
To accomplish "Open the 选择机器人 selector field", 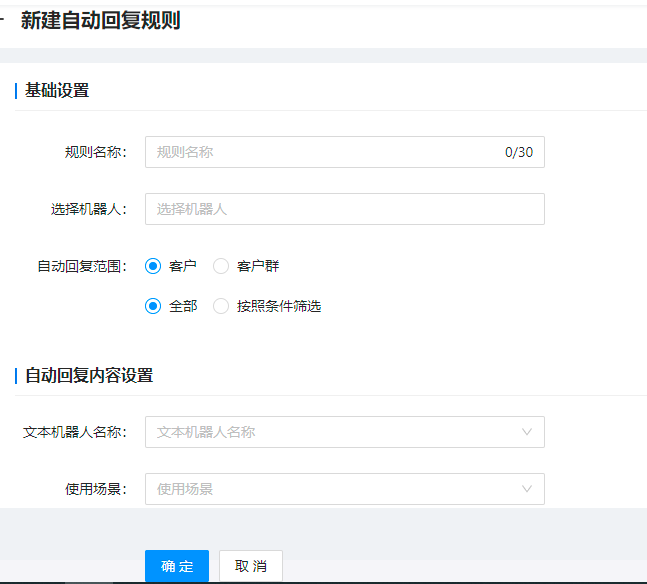I will tap(345, 209).
